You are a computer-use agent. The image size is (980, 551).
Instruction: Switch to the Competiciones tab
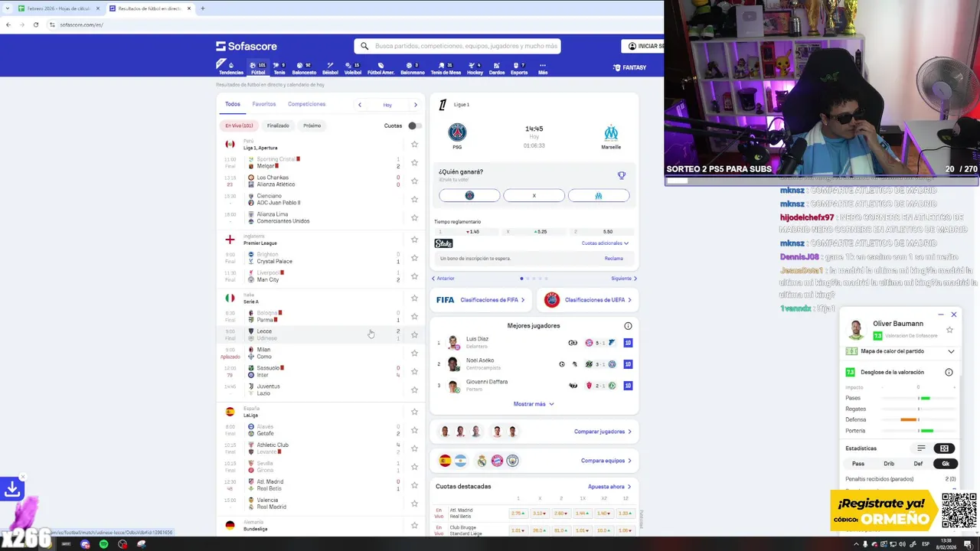[306, 104]
